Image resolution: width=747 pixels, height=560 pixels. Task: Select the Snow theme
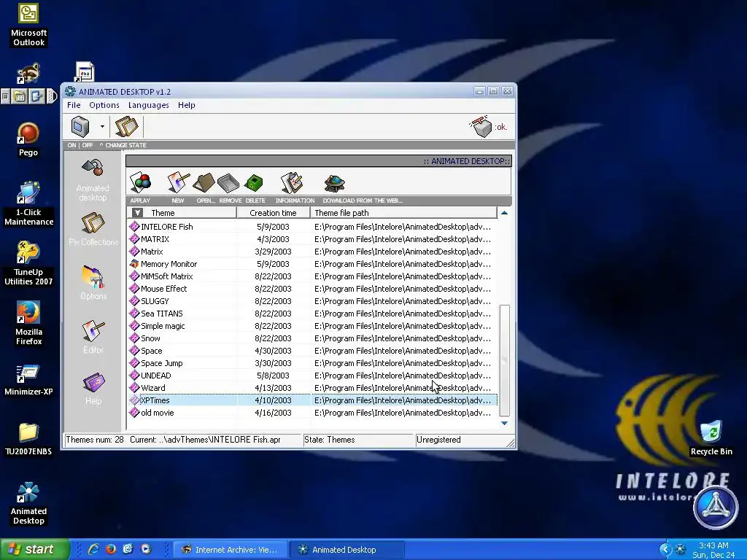pyautogui.click(x=312, y=338)
